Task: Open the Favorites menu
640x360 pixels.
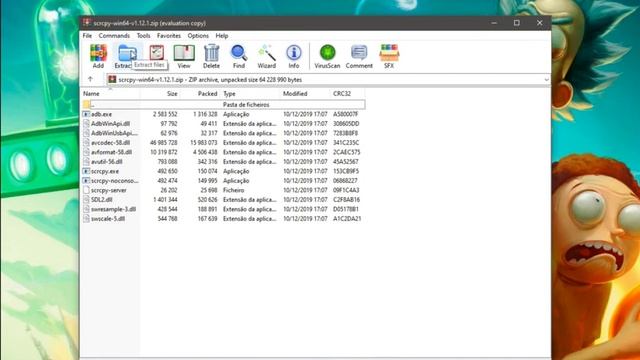Action: coord(169,36)
